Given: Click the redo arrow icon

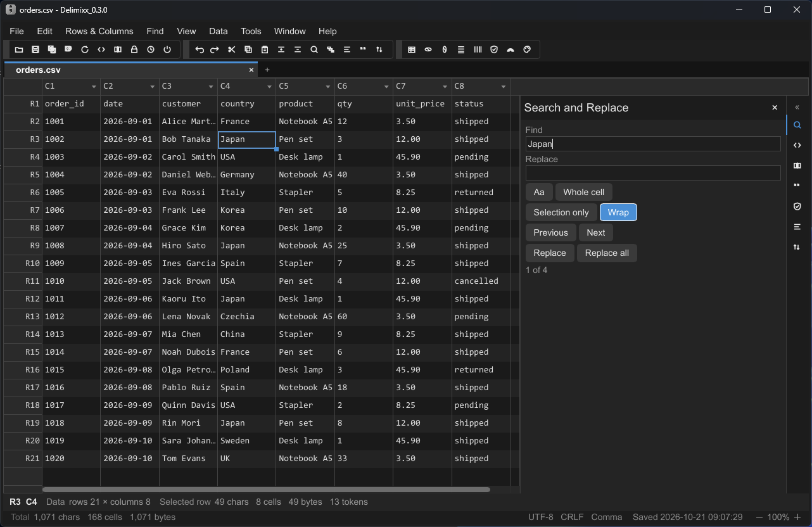Looking at the screenshot, I should [215, 49].
